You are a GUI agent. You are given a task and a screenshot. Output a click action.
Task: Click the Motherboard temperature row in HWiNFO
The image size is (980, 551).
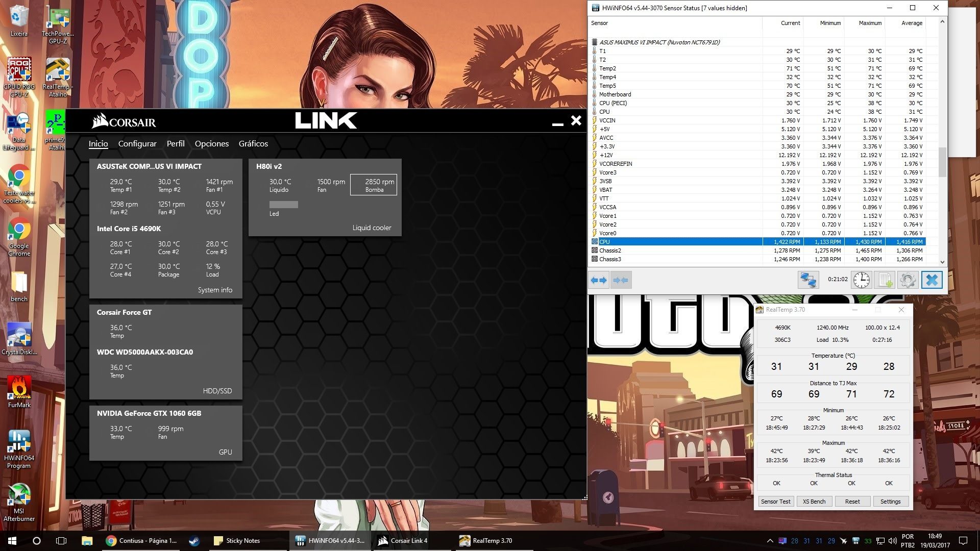point(757,94)
